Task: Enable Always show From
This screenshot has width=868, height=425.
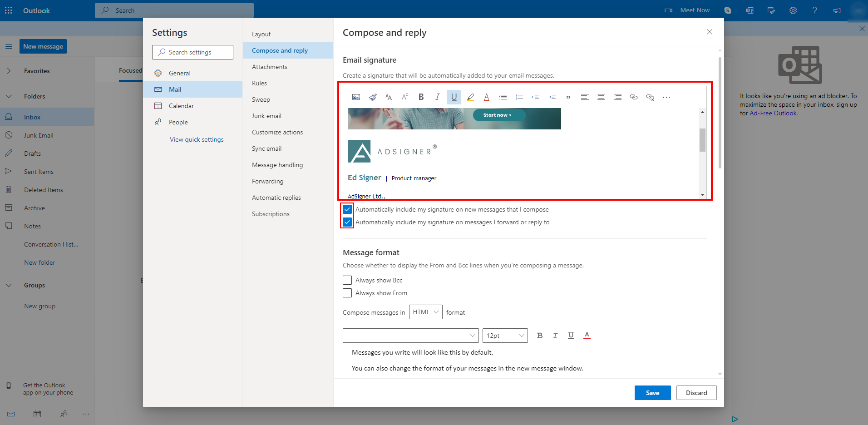Action: (x=347, y=293)
